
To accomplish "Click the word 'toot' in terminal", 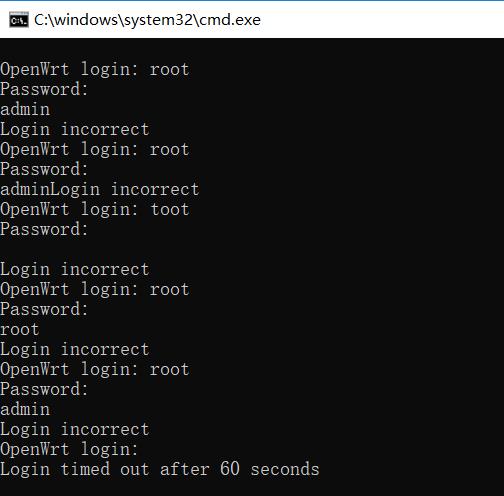I will (170, 210).
